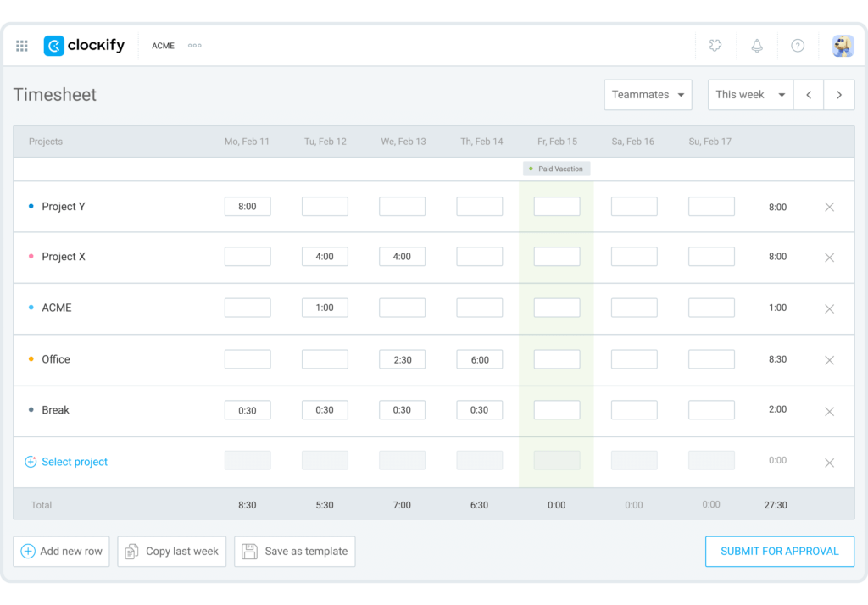
Task: Open the three-dot menu next to ACME
Action: (194, 46)
